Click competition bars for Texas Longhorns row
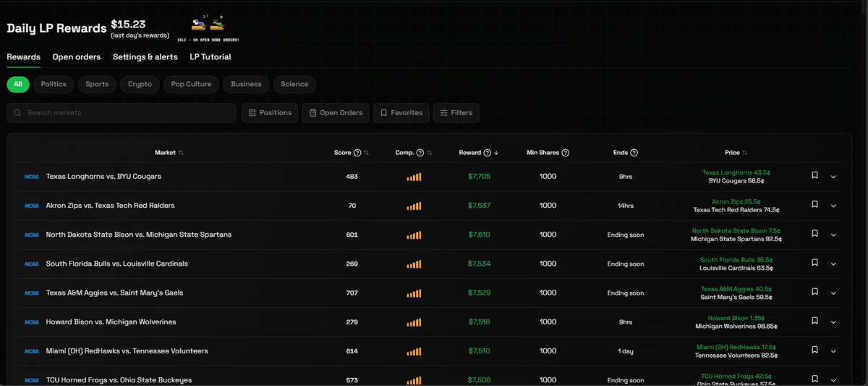This screenshot has height=386, width=868. (x=414, y=177)
